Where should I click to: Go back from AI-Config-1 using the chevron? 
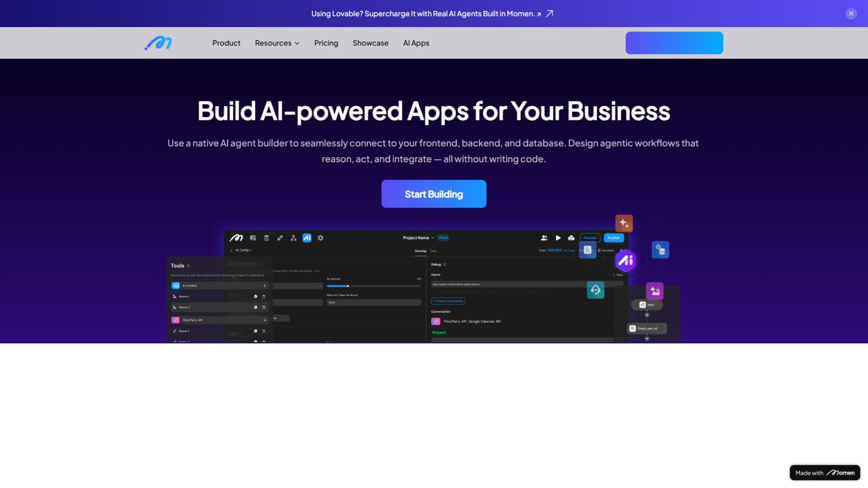(x=232, y=251)
